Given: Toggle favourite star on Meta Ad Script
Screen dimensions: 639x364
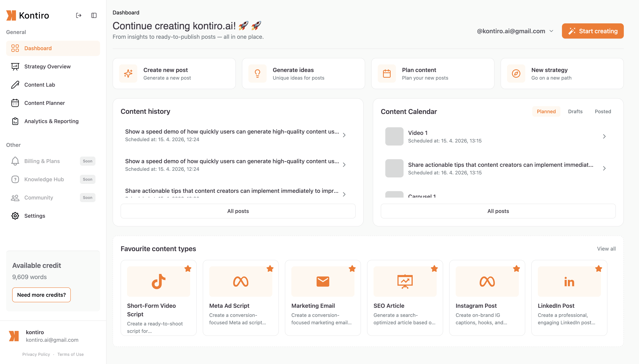Looking at the screenshot, I should point(270,269).
